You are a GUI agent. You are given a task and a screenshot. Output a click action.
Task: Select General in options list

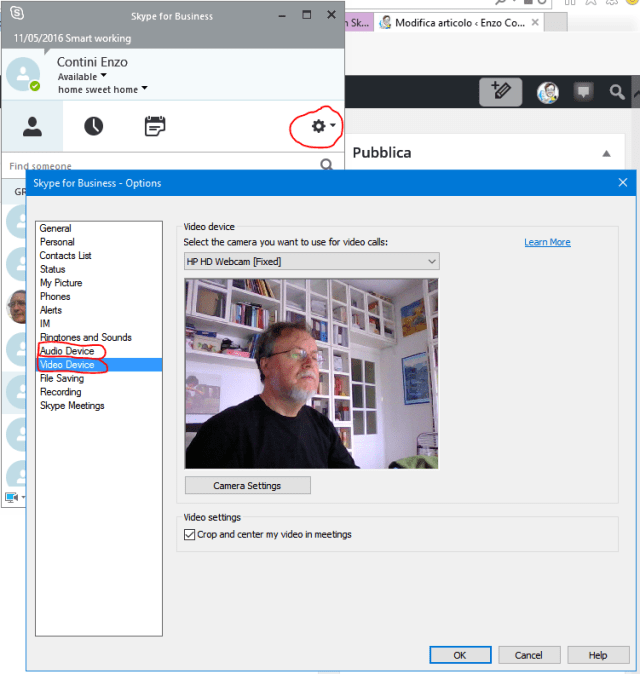(55, 228)
